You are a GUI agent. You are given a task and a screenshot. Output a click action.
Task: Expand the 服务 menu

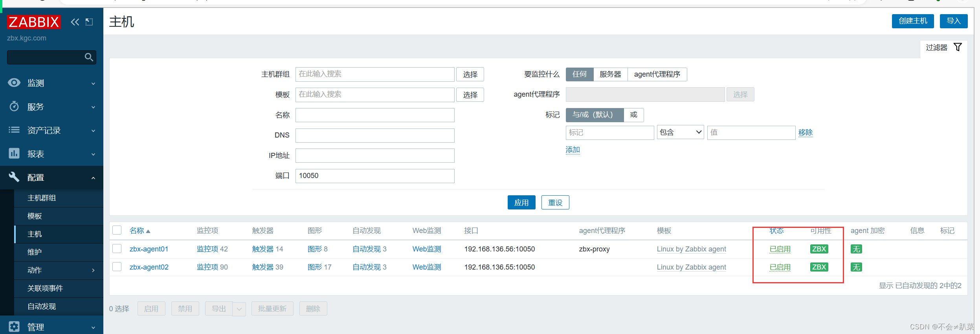pos(93,107)
